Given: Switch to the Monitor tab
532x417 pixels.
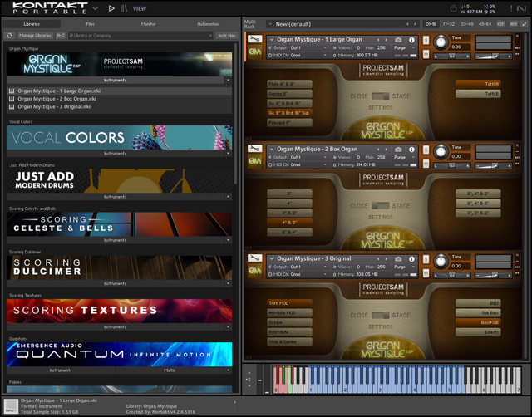Looking at the screenshot, I should [148, 24].
